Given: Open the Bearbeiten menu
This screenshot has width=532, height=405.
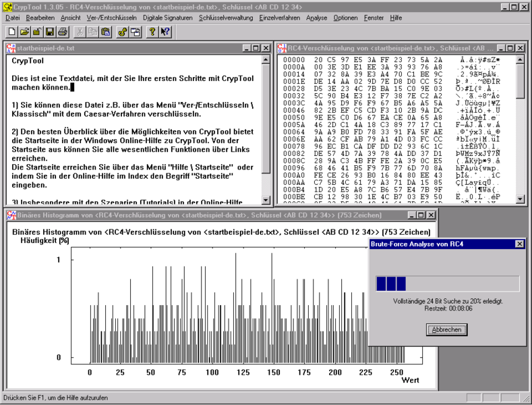Looking at the screenshot, I should coord(40,18).
